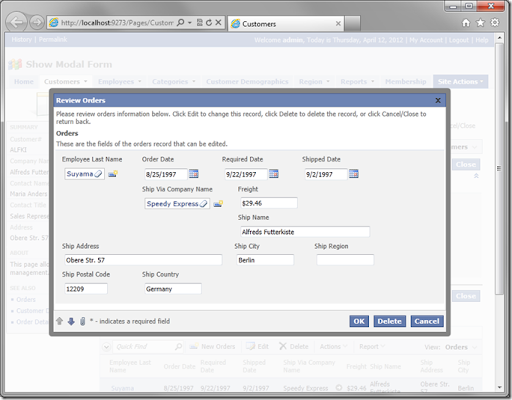Go to next record with down arrow
The width and height of the screenshot is (512, 400).
[71, 321]
